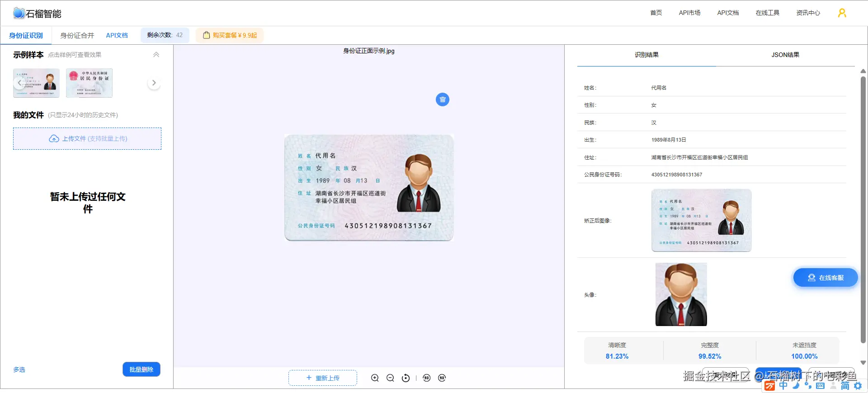Click the IME user avatar icon
Image resolution: width=868 pixels, height=393 pixels.
click(x=833, y=386)
